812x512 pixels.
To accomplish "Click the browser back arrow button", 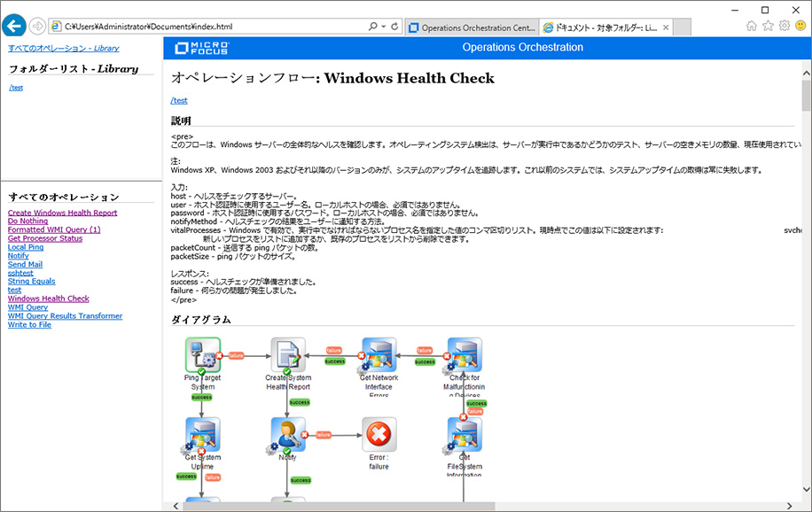I will pos(14,26).
